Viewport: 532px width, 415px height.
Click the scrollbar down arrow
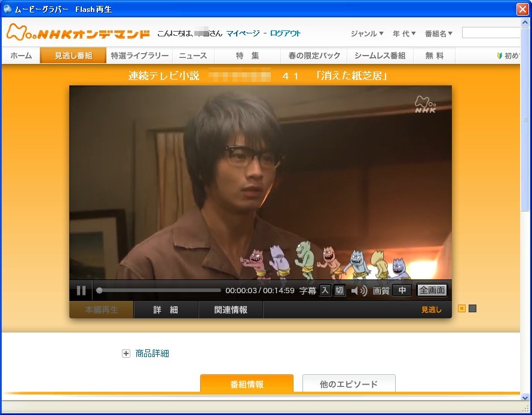click(x=525, y=397)
